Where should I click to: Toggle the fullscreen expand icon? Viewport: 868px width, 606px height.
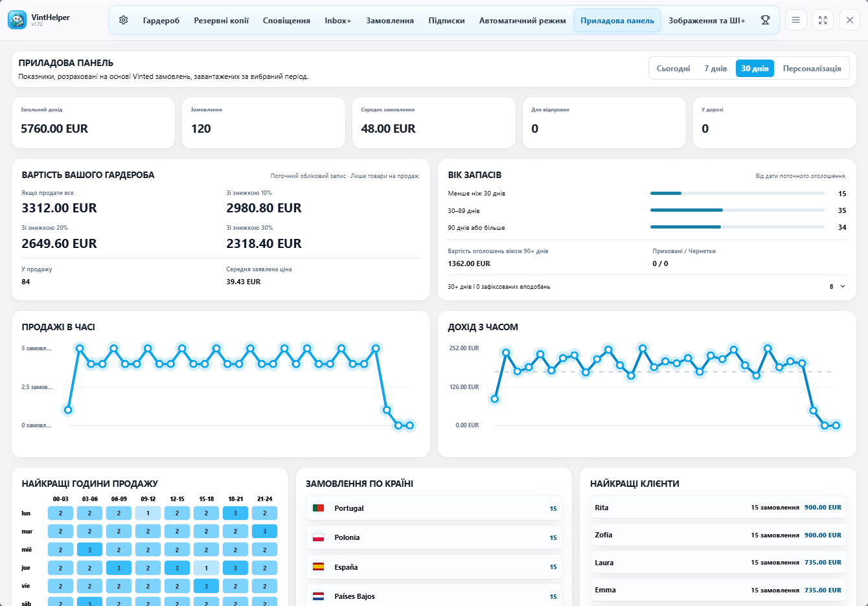tap(823, 20)
